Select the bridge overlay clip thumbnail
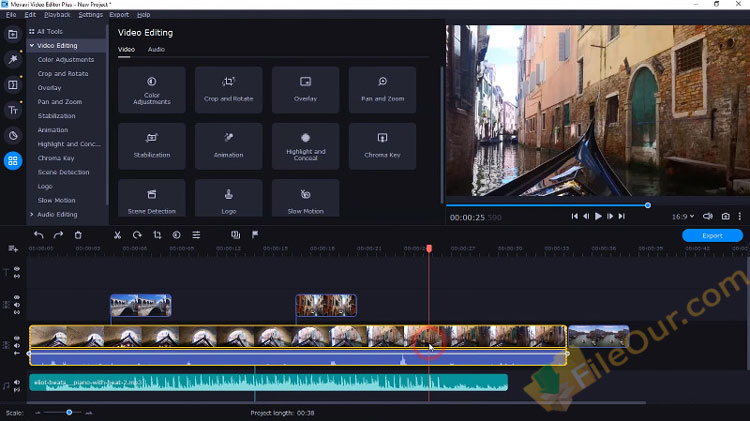Image resolution: width=750 pixels, height=421 pixels. click(x=141, y=305)
